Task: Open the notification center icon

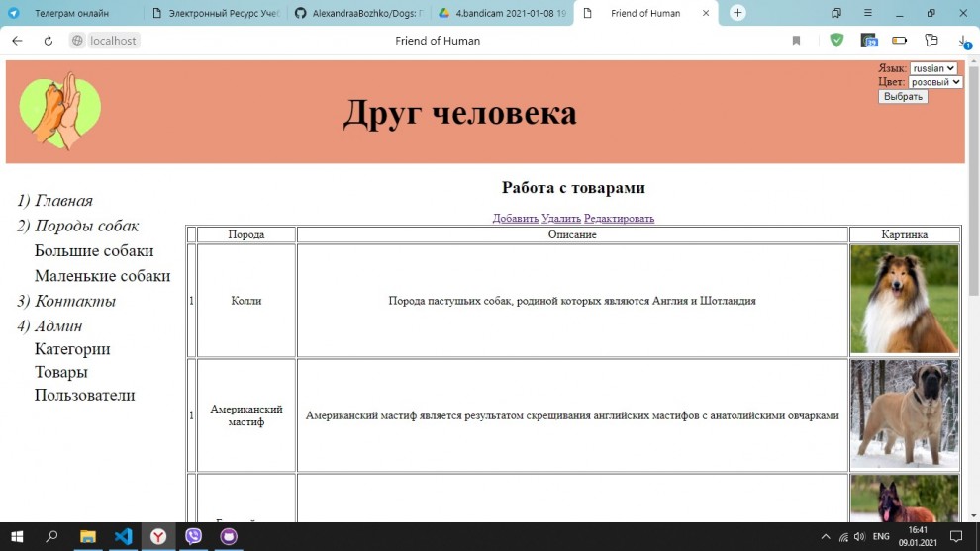Action: [956, 536]
